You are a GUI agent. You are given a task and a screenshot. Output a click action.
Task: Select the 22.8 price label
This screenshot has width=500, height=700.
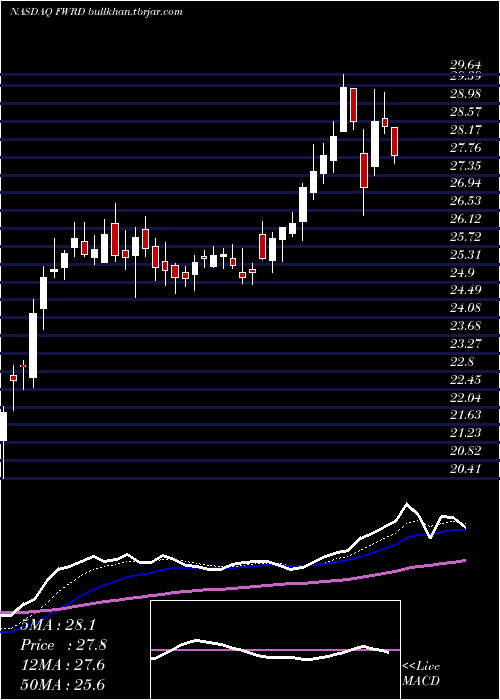point(462,362)
